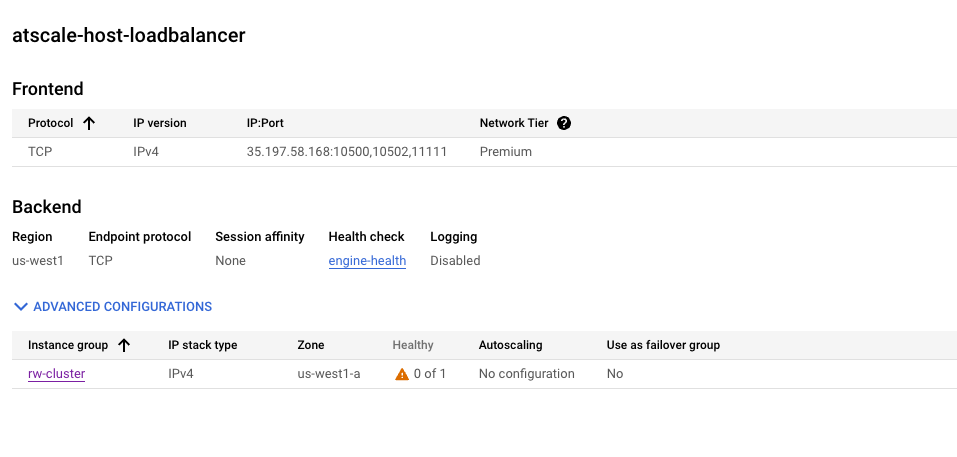Open the engine-health health check link
Viewport: 957px width, 457px height.
click(367, 261)
